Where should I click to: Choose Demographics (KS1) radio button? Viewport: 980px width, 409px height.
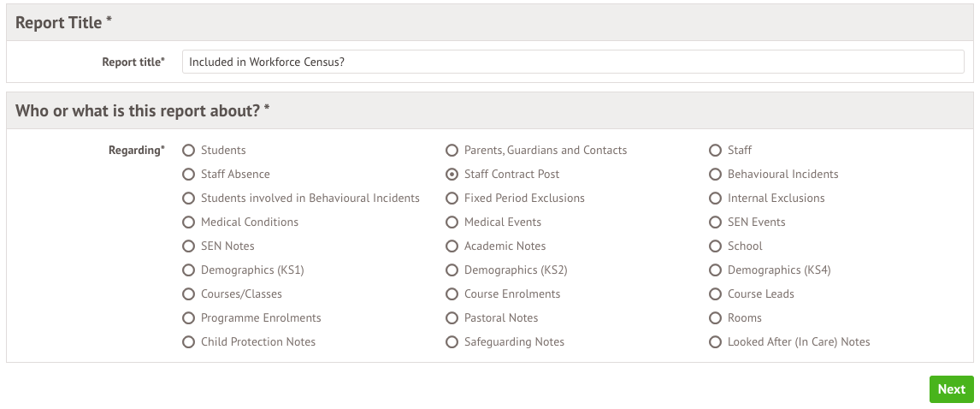189,270
